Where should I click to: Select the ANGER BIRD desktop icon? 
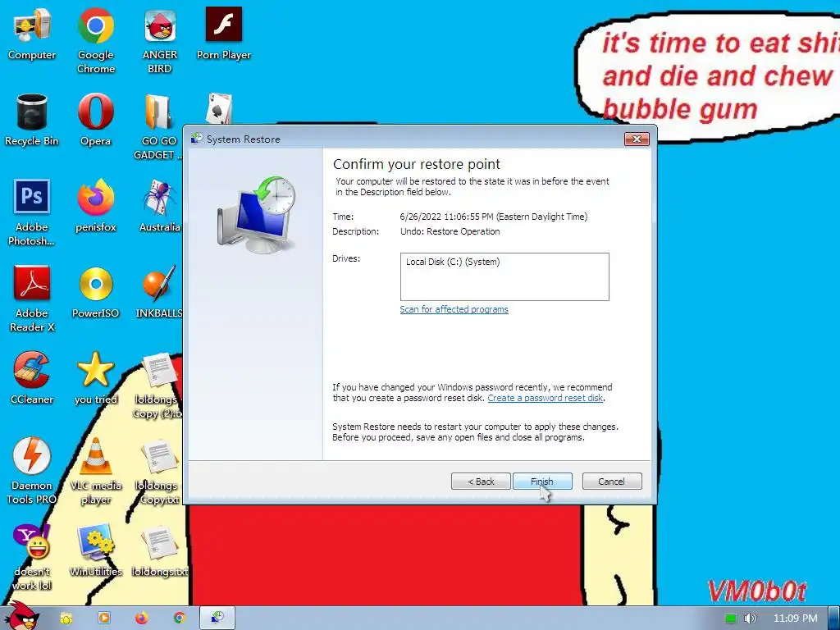point(160,40)
